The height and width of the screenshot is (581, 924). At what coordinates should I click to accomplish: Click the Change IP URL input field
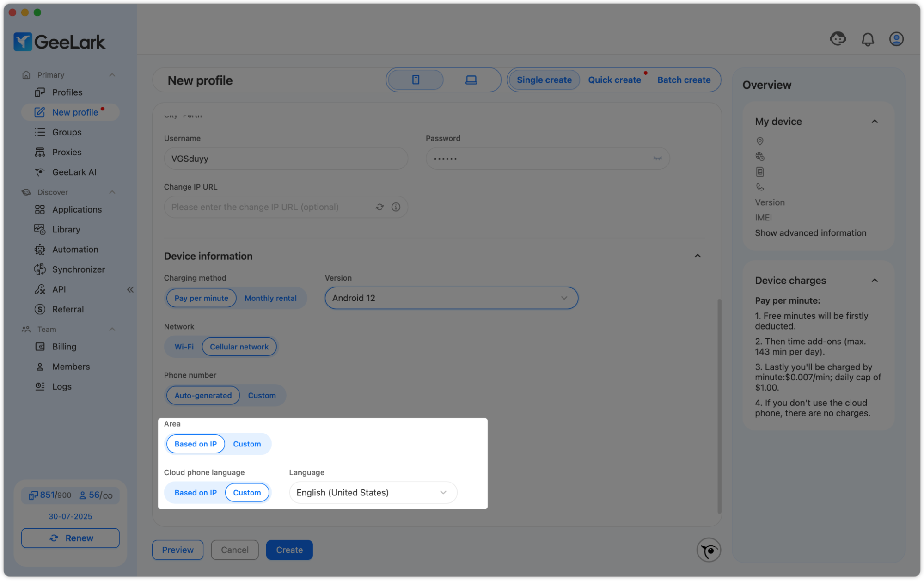pyautogui.click(x=286, y=207)
